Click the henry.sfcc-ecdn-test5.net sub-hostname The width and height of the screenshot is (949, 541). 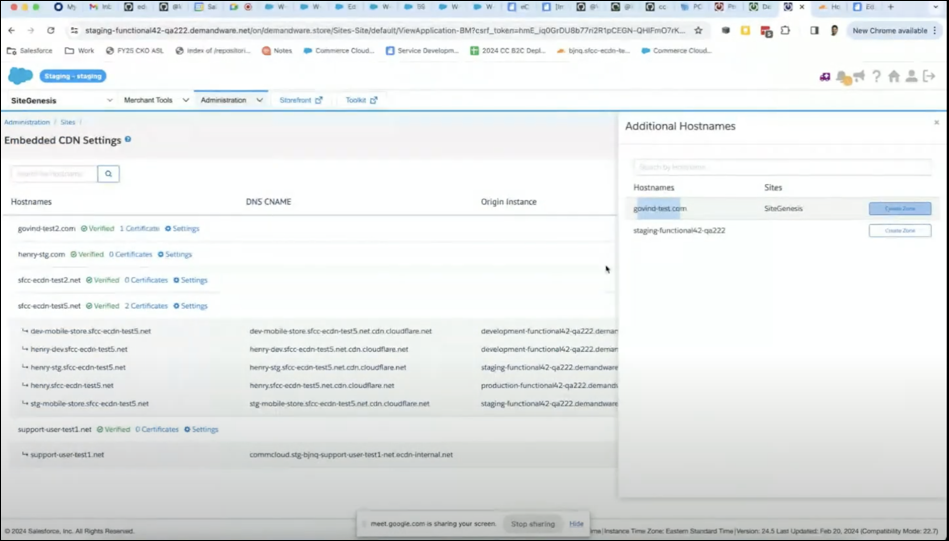pyautogui.click(x=72, y=385)
